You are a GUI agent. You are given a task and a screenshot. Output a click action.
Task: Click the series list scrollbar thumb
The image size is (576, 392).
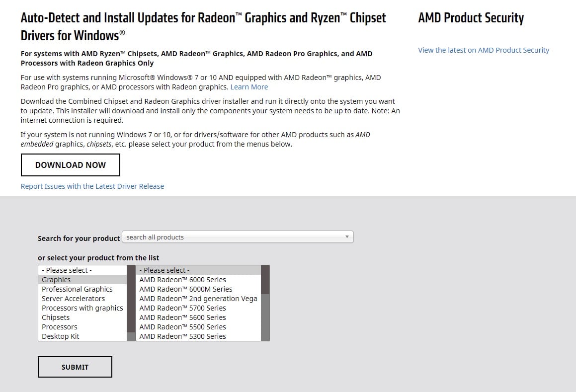click(265, 280)
